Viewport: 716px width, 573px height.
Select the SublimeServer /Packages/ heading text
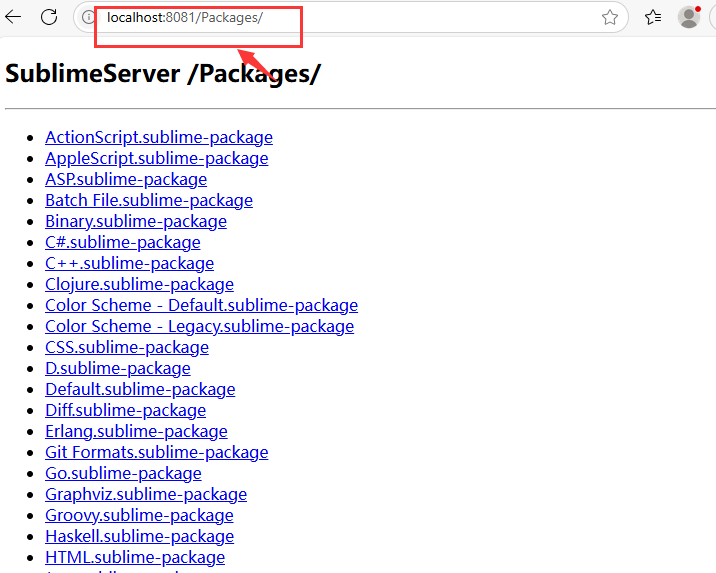point(163,74)
